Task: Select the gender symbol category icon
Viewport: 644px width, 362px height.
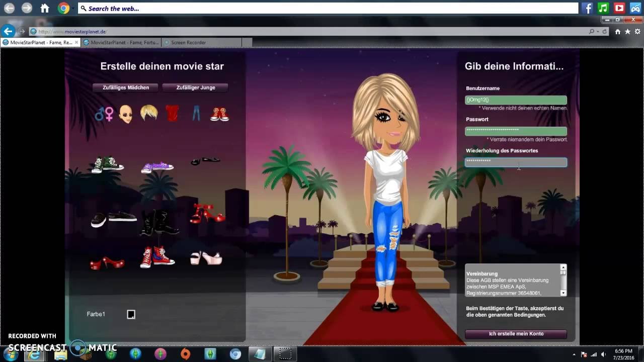Action: coord(104,114)
